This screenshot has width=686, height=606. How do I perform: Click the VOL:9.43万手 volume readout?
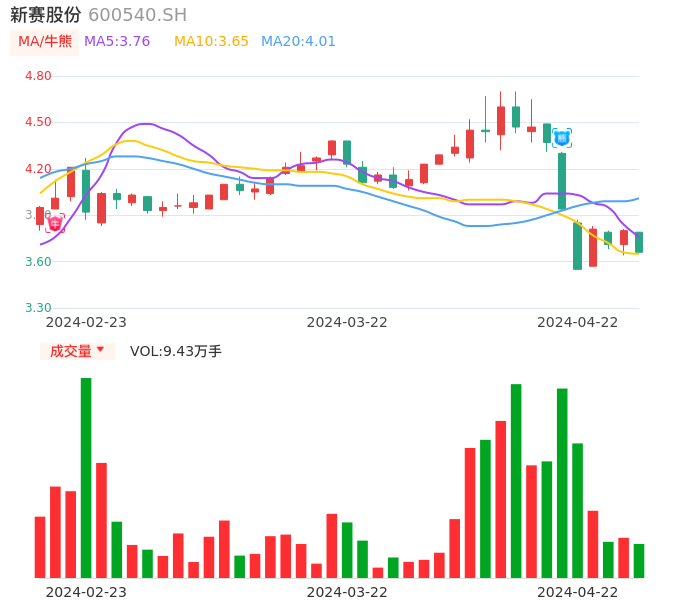point(176,351)
